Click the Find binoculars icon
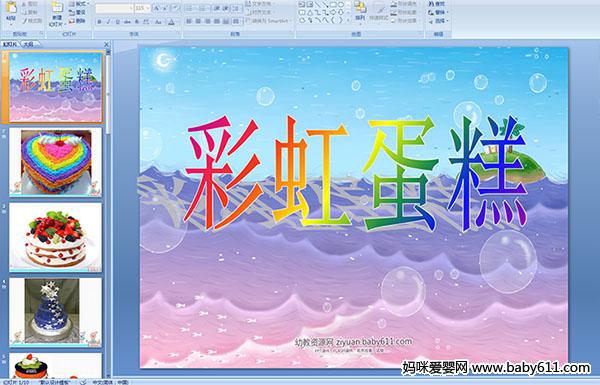Image resolution: width=600 pixels, height=385 pixels. pyautogui.click(x=437, y=4)
